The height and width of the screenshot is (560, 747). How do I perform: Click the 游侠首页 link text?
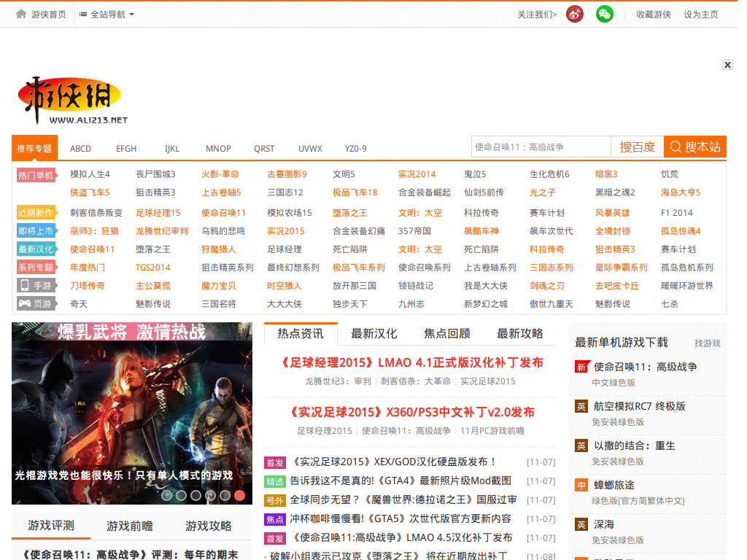coord(49,15)
